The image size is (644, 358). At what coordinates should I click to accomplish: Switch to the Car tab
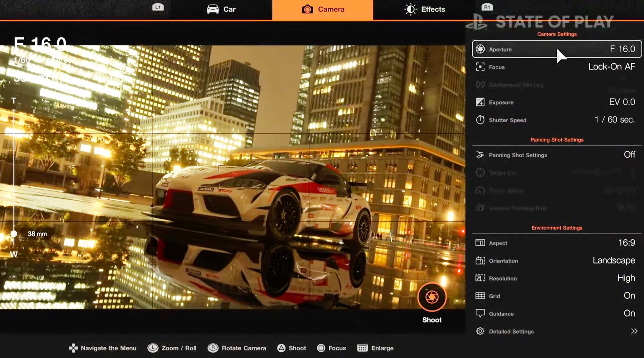(x=221, y=9)
